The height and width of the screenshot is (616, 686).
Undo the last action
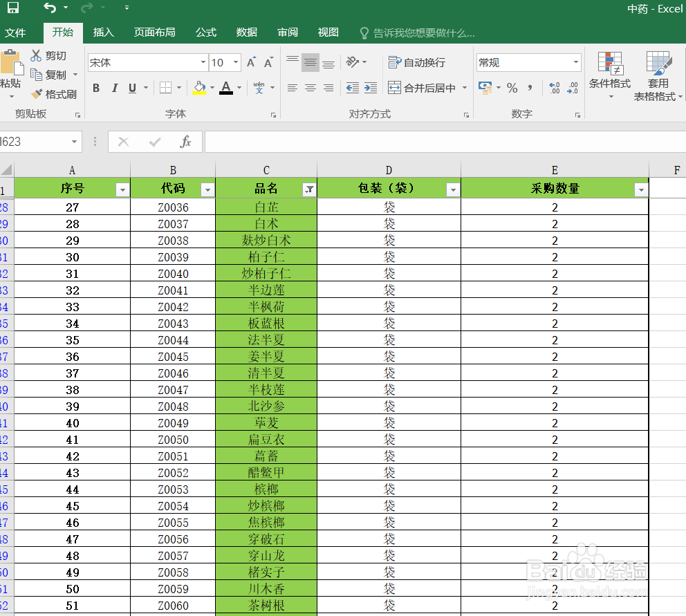[x=50, y=8]
